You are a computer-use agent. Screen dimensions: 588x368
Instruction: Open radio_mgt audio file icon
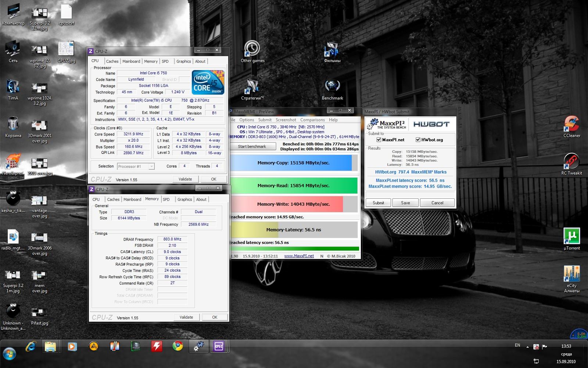13,240
